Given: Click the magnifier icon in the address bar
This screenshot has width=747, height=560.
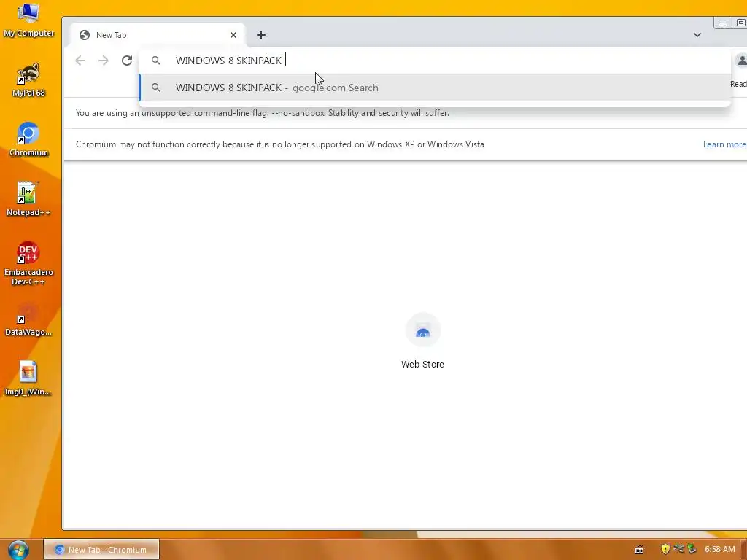Looking at the screenshot, I should tap(156, 61).
